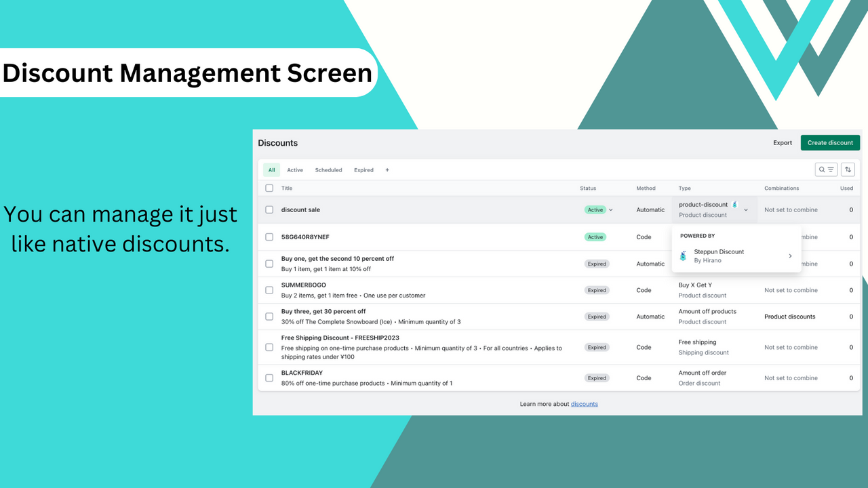Click the arrow in the Steppun Discount popover
The width and height of the screenshot is (868, 488).
coord(789,256)
